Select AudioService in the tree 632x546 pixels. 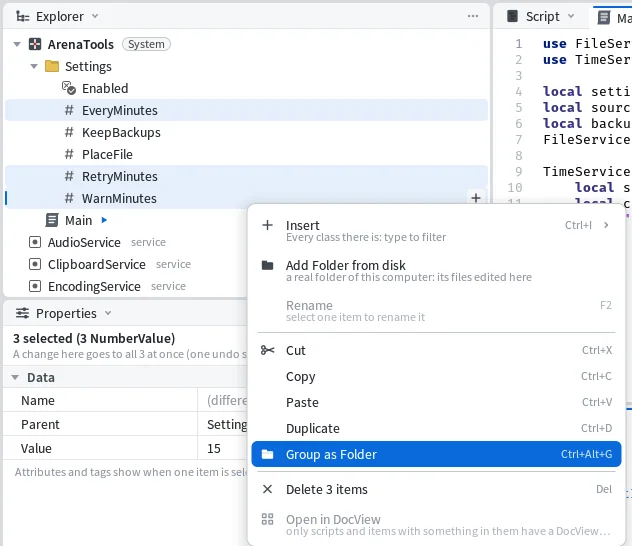[84, 242]
